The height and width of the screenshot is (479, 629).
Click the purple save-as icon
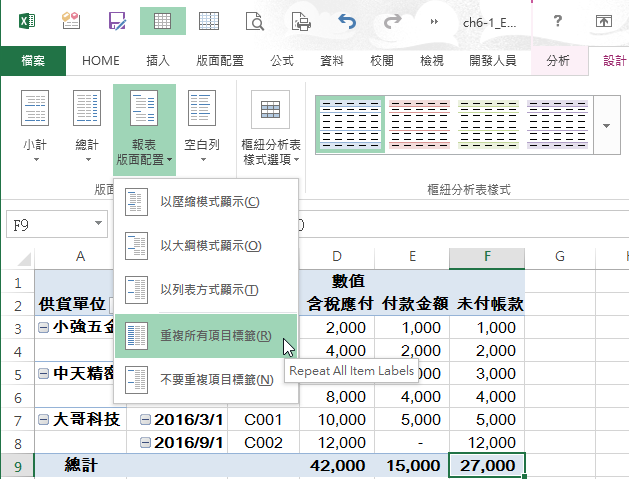point(117,21)
